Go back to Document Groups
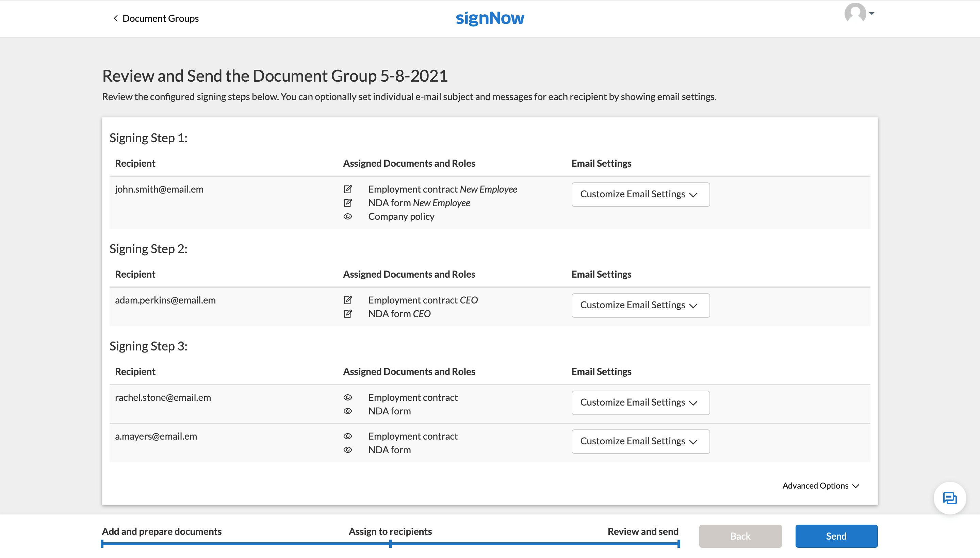 156,18
